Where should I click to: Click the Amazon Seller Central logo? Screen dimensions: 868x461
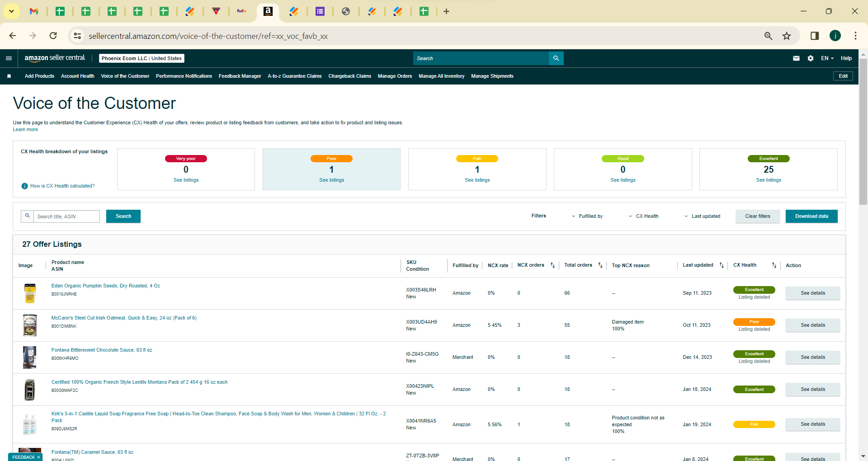(x=55, y=58)
